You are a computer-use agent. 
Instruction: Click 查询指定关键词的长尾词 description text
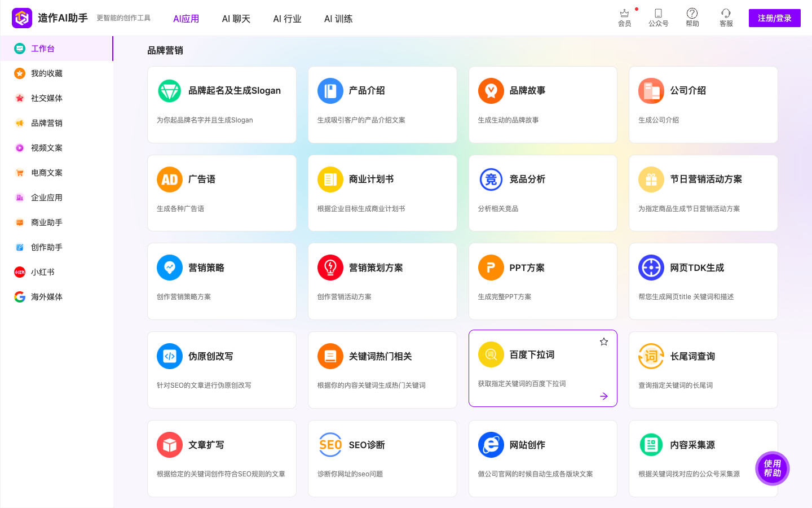(x=676, y=386)
